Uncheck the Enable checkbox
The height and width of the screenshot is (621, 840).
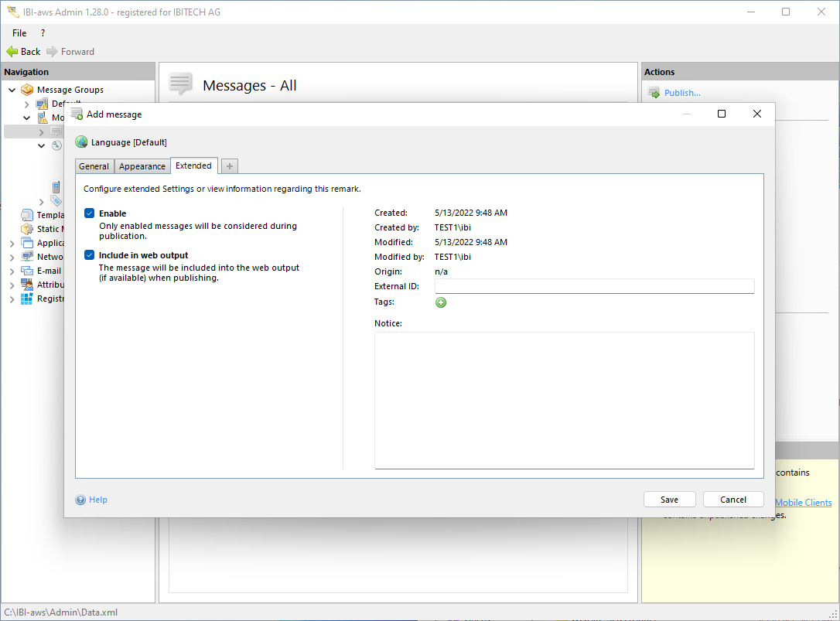pos(90,213)
